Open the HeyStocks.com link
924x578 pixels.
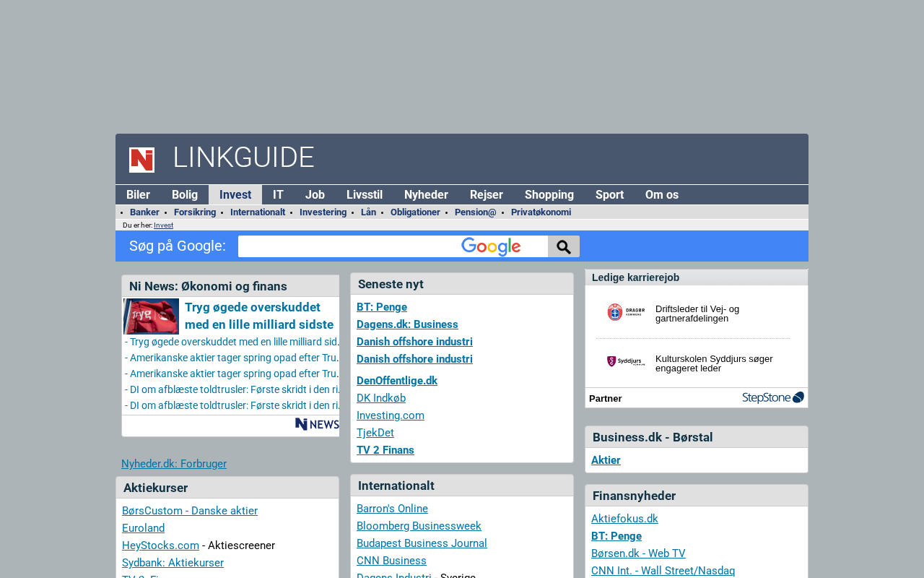(x=160, y=545)
